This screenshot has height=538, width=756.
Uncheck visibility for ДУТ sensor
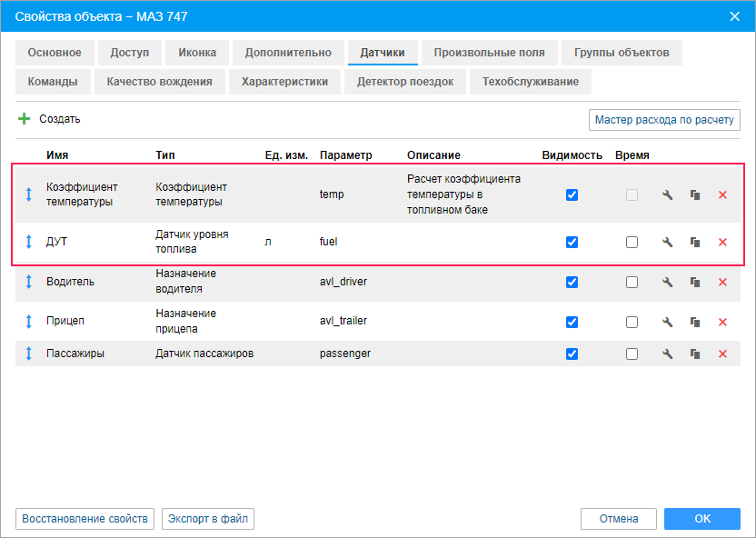[572, 242]
